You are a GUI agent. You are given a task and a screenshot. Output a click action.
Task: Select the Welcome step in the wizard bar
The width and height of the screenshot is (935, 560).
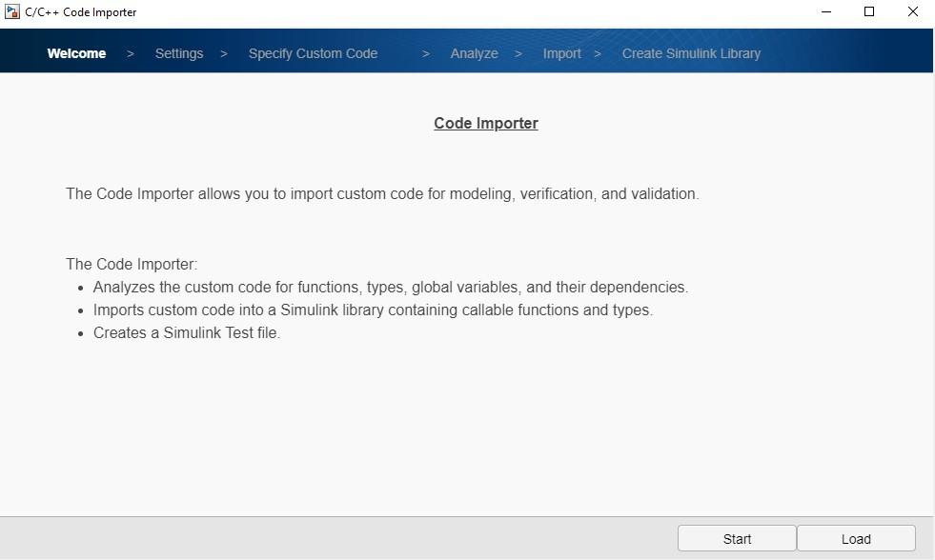coord(76,53)
